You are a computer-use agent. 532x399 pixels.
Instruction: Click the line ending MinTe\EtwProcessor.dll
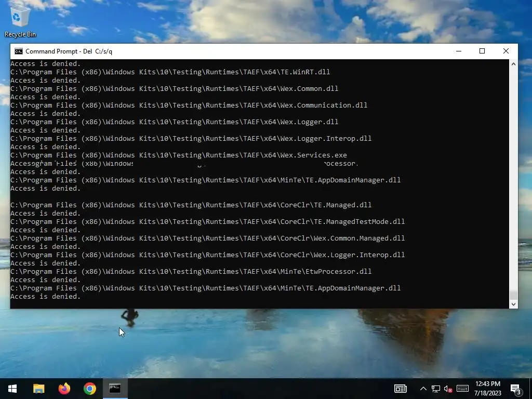coord(191,271)
